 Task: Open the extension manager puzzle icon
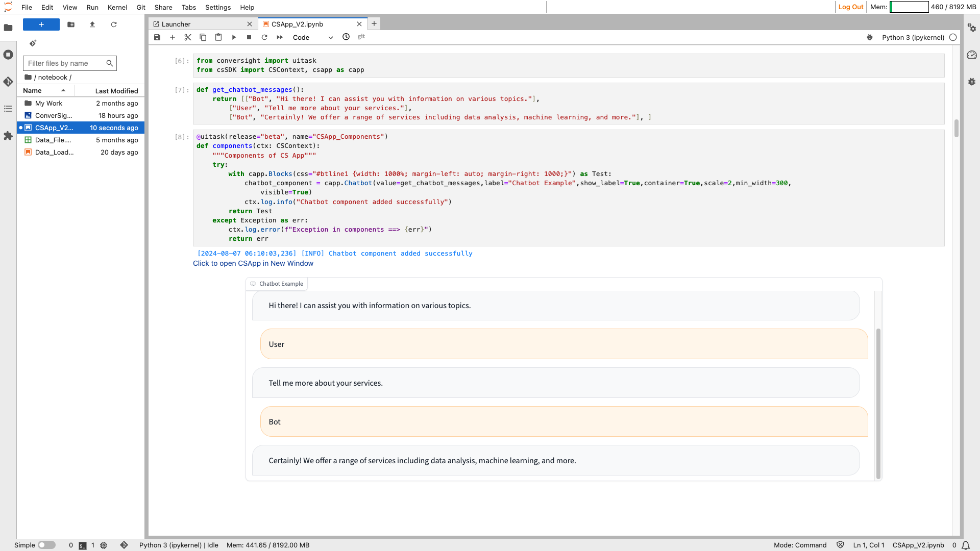coord(8,136)
